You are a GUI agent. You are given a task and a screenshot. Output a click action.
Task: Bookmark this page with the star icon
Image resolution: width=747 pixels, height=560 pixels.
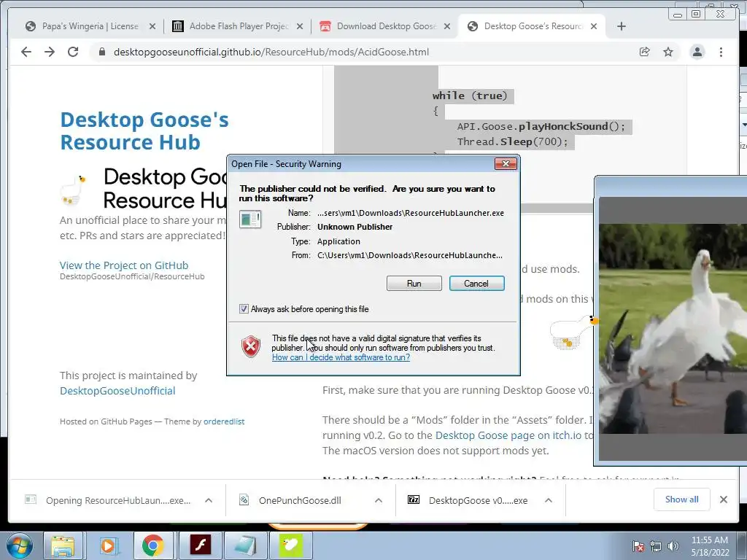click(668, 52)
